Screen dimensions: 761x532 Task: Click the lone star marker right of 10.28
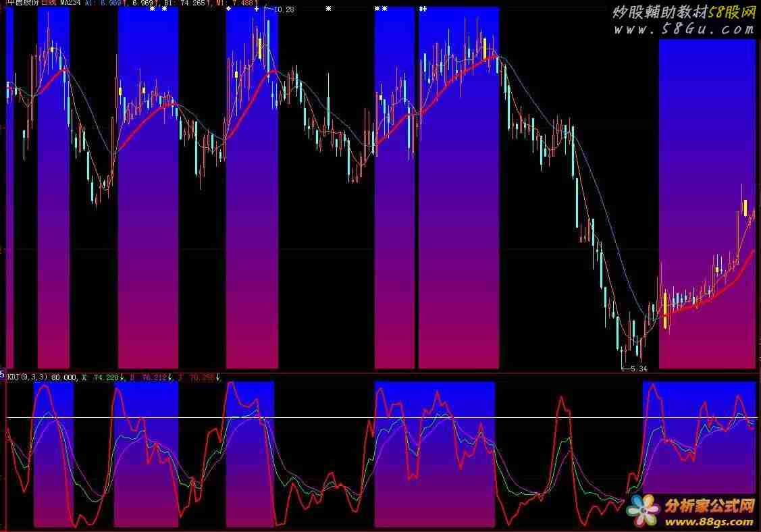pyautogui.click(x=329, y=9)
